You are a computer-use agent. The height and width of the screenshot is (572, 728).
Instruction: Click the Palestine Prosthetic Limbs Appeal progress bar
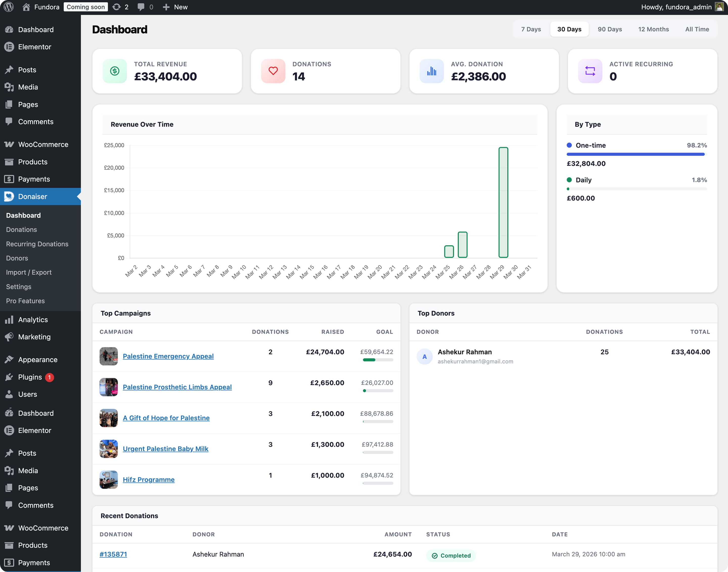point(378,390)
